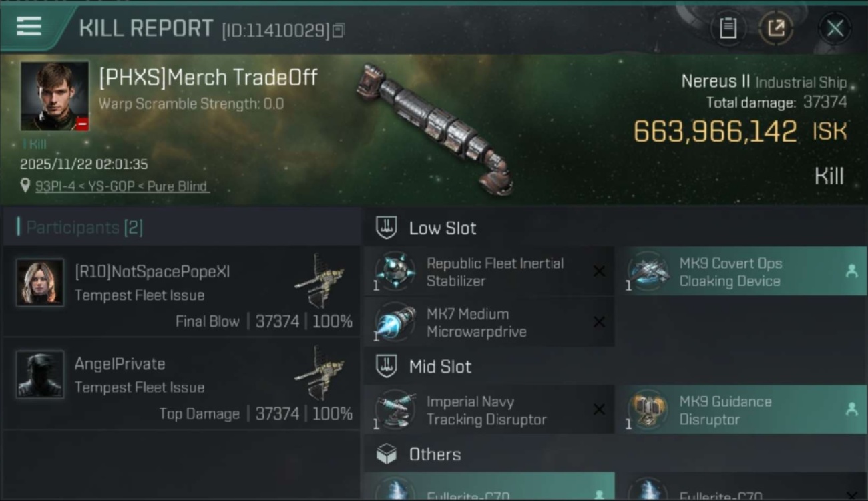
Task: Open the hamburger menu
Action: [29, 27]
